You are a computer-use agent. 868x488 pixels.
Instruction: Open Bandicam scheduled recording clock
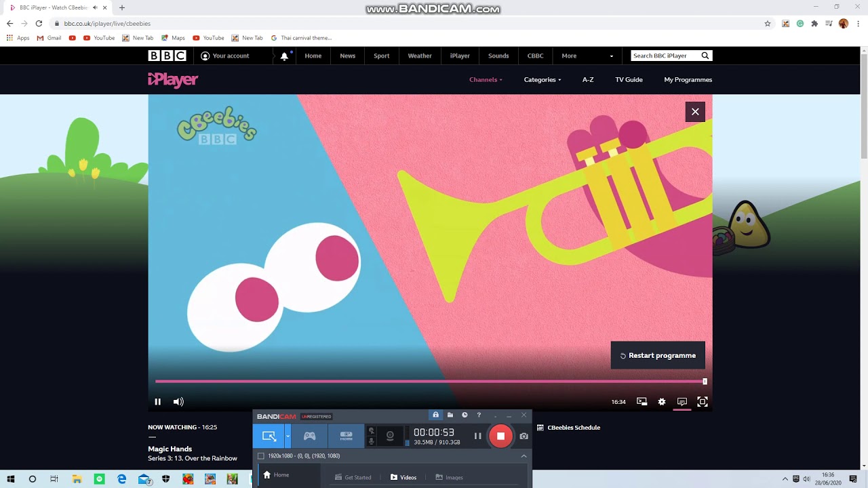point(465,415)
